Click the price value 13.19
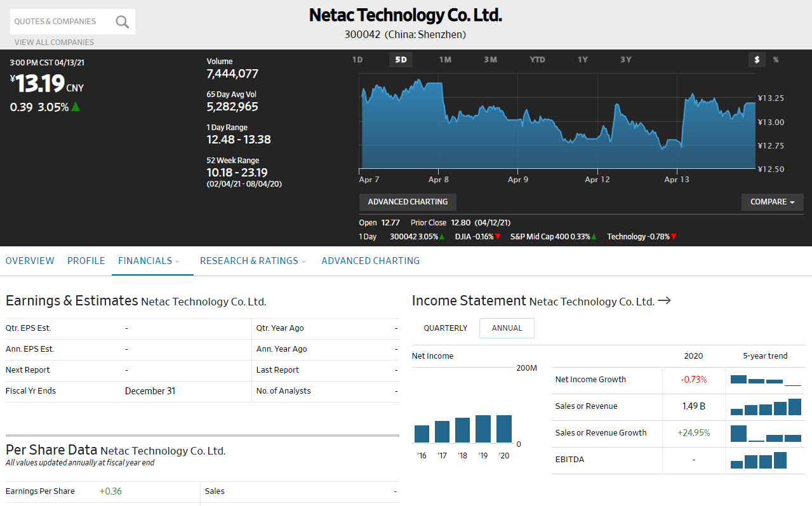 point(40,83)
